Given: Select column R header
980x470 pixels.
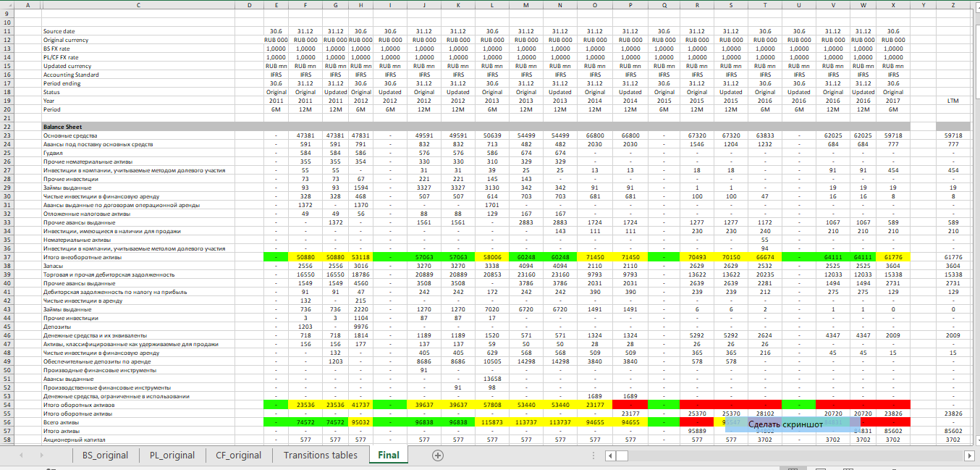Looking at the screenshot, I should click(x=697, y=5).
